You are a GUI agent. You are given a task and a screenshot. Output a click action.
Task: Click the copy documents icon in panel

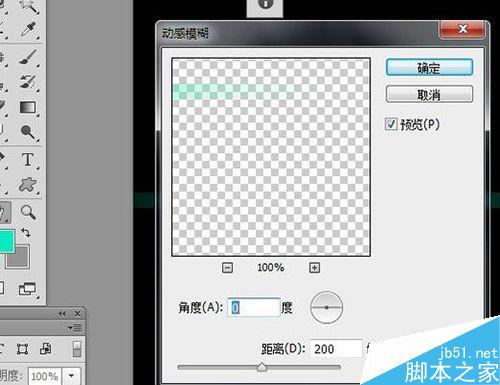[x=46, y=349]
